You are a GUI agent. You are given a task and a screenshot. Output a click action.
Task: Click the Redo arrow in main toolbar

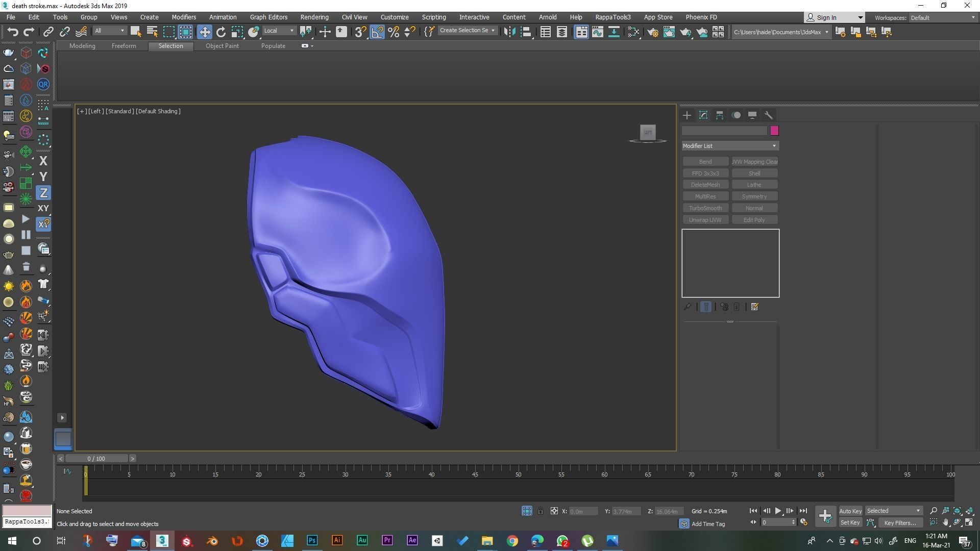click(x=29, y=32)
